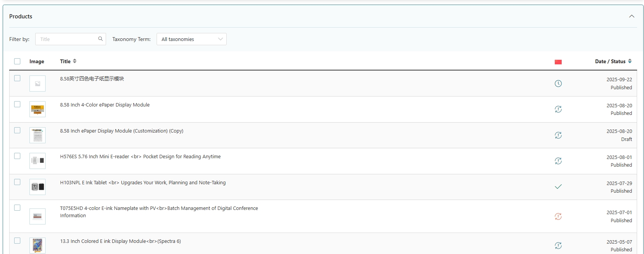Toggle the select-all checkbox in the table header
This screenshot has width=644, height=254.
tap(17, 61)
